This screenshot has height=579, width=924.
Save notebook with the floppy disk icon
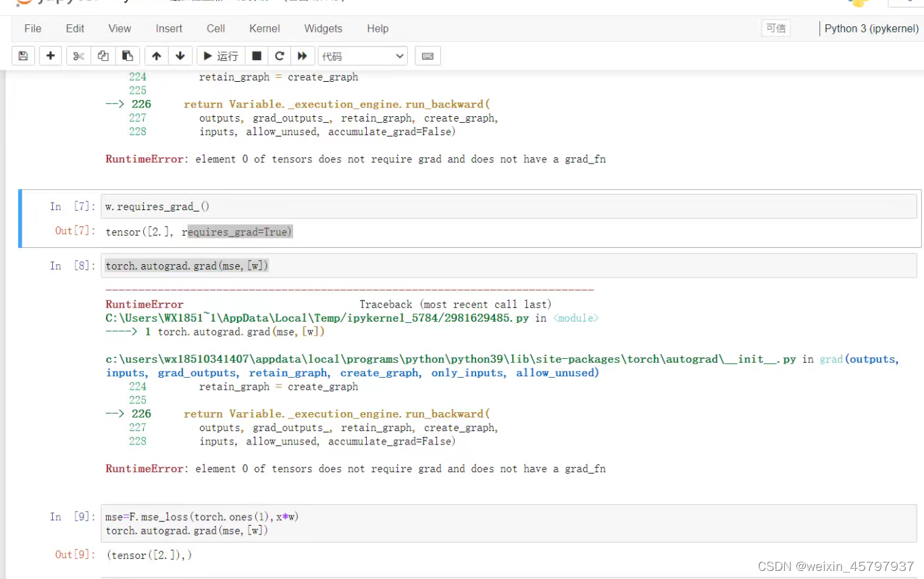point(23,56)
